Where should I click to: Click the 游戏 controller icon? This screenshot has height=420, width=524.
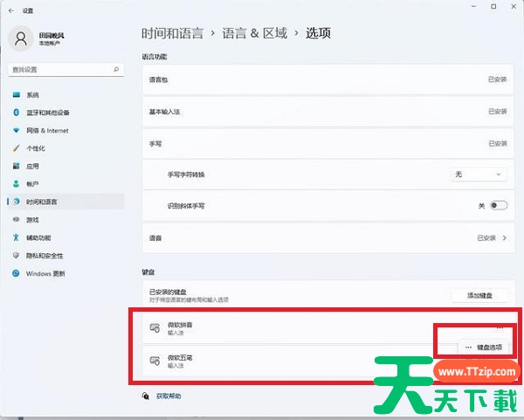(16, 219)
